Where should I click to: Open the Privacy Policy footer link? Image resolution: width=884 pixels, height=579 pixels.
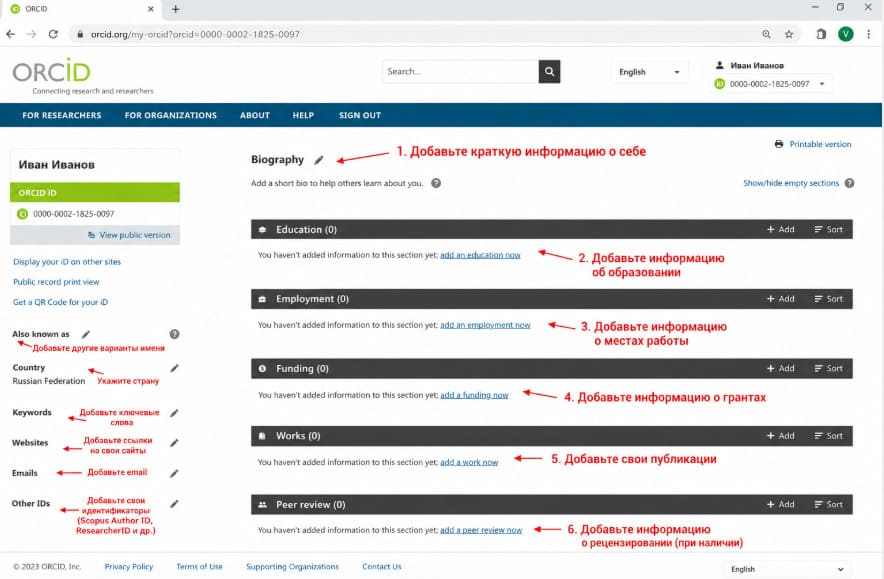coord(129,567)
